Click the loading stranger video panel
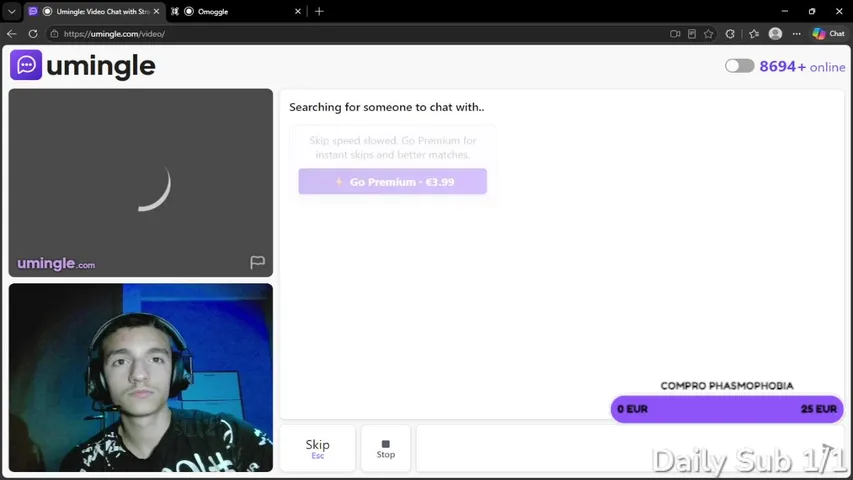Image resolution: width=853 pixels, height=480 pixels. [141, 183]
